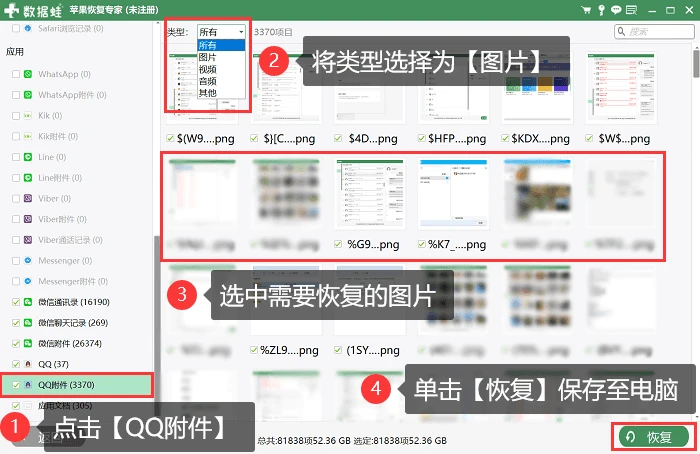Click the Kik (0) app icon
The height and width of the screenshot is (454, 700).
coord(28,116)
